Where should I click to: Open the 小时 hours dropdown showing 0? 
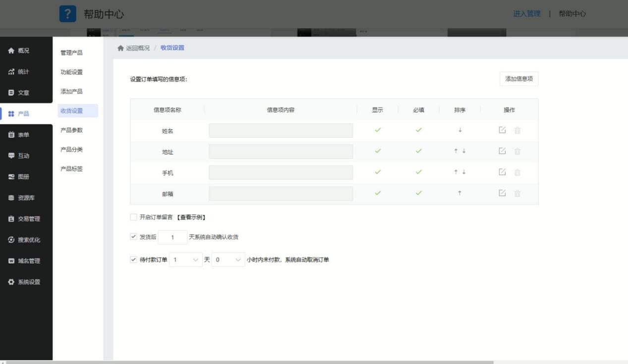(228, 260)
